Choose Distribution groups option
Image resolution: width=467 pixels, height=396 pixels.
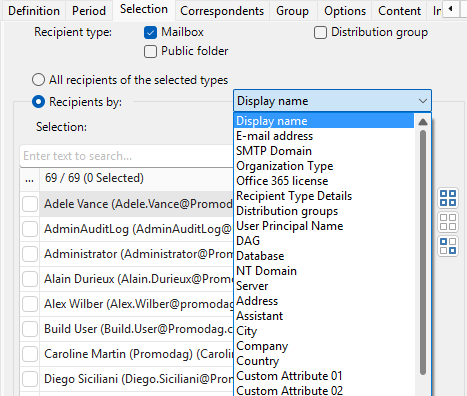pos(324,211)
